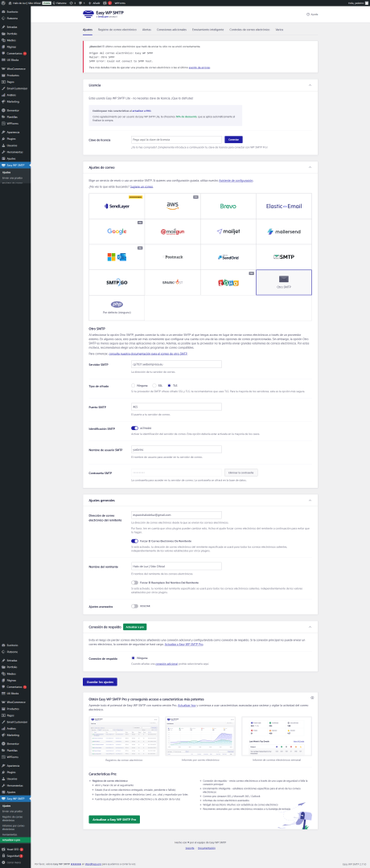Toggle the Ajustes avanzados switch
Screen dimensions: 370x868
pos(134,606)
